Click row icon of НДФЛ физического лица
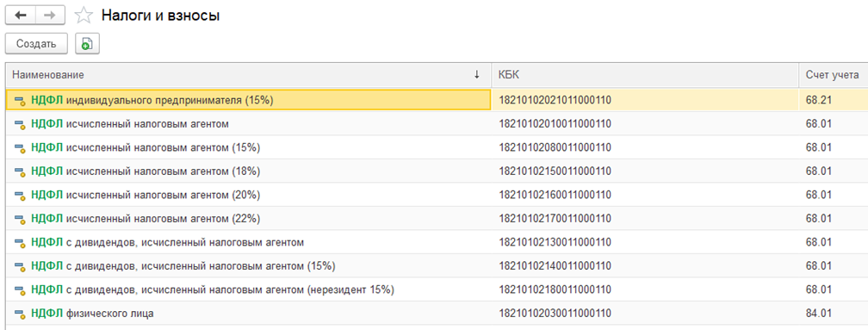Image resolution: width=868 pixels, height=330 pixels. (x=20, y=314)
